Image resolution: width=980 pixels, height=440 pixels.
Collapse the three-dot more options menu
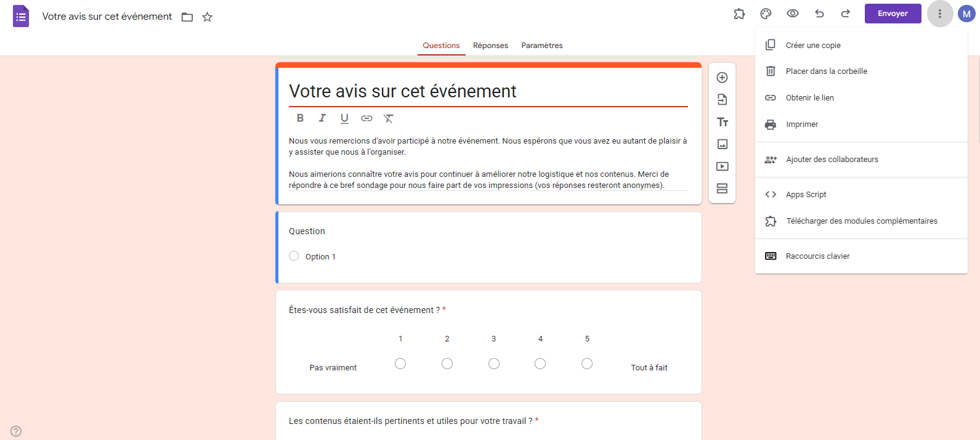pyautogui.click(x=940, y=14)
